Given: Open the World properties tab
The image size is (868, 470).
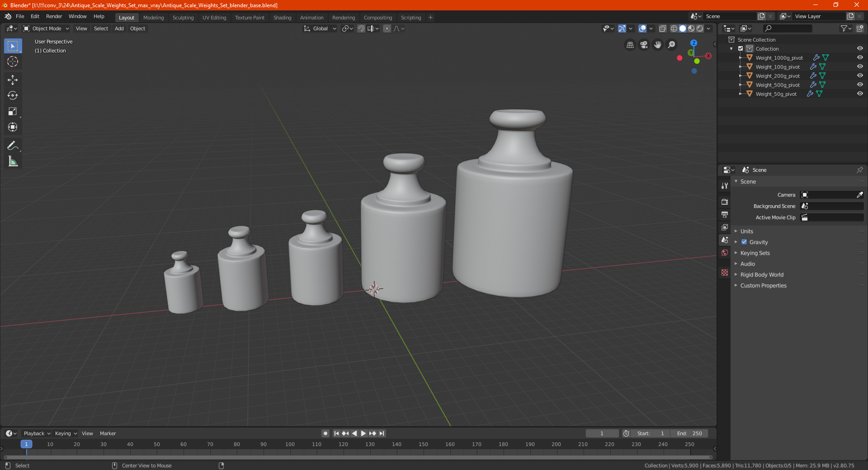Looking at the screenshot, I should (x=725, y=253).
